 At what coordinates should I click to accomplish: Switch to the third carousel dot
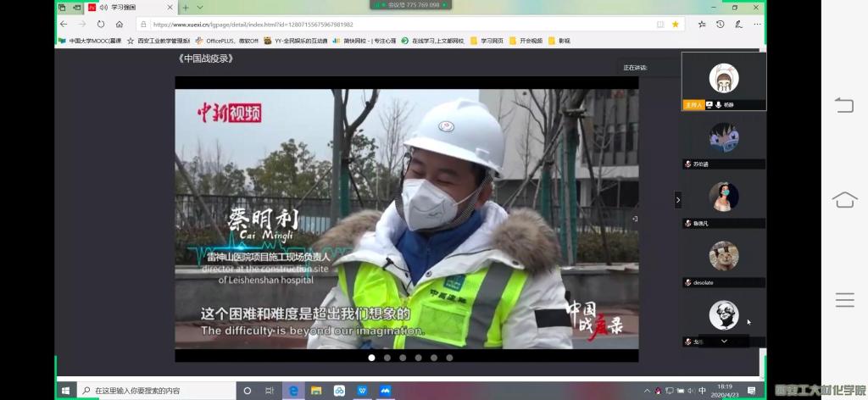(x=403, y=358)
